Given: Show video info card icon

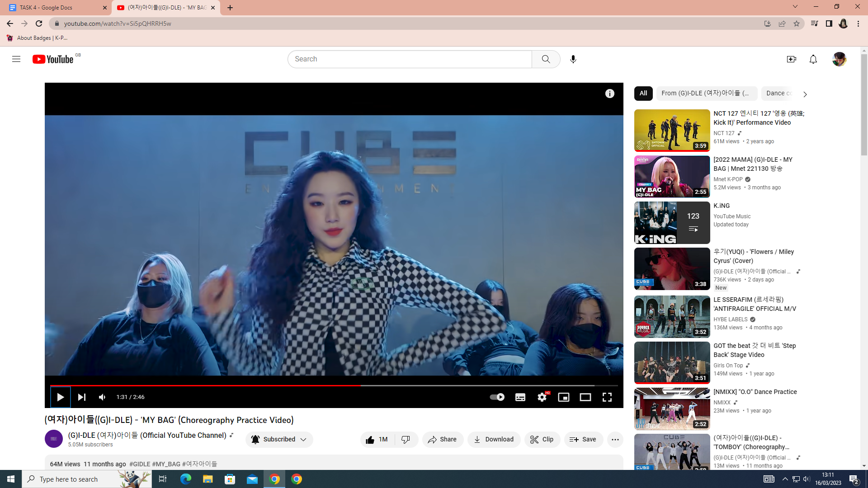Looking at the screenshot, I should 609,94.
